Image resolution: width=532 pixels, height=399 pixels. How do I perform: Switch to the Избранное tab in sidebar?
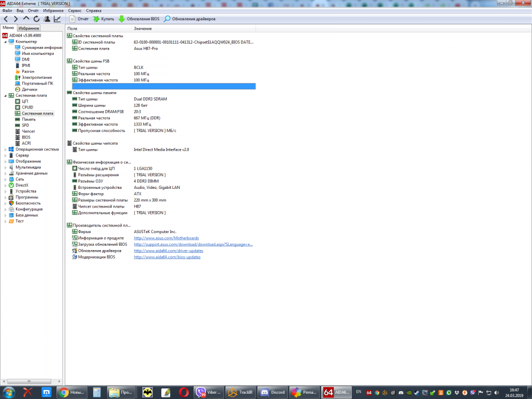click(29, 28)
